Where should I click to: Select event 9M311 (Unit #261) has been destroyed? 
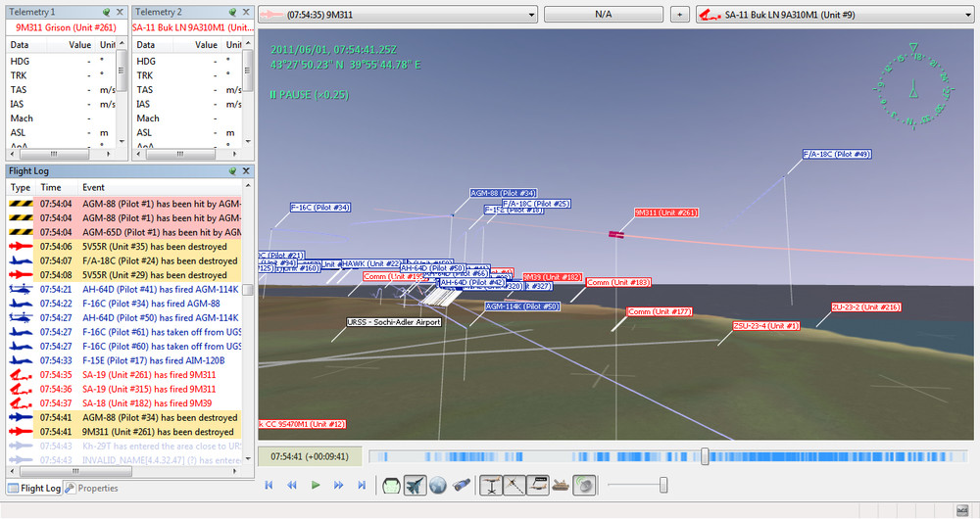click(124, 432)
